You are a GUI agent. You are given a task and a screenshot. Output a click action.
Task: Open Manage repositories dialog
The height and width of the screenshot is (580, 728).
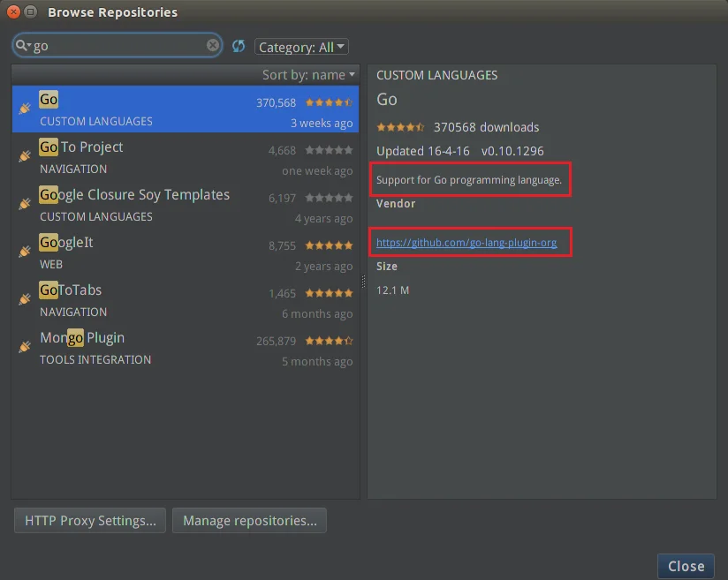tap(249, 521)
